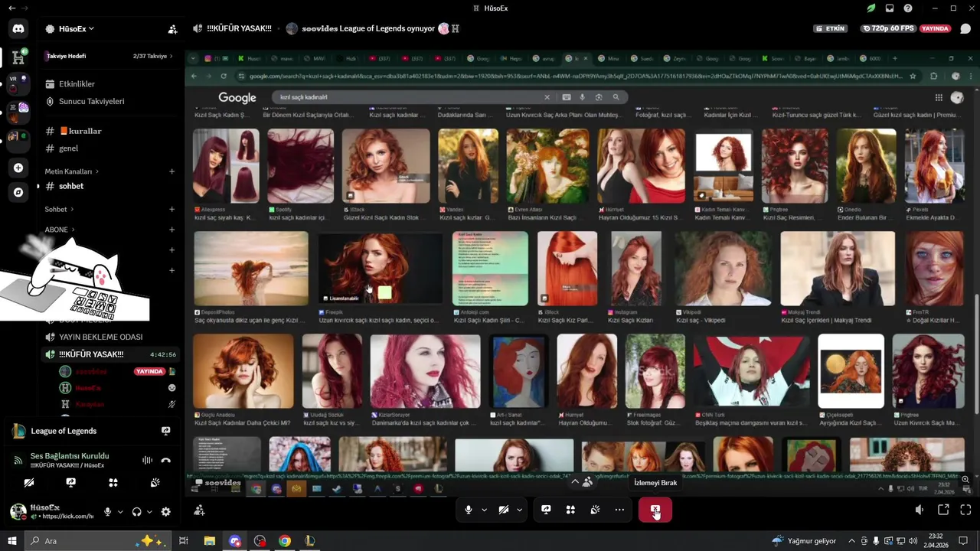Pop out the stream window

(x=943, y=510)
